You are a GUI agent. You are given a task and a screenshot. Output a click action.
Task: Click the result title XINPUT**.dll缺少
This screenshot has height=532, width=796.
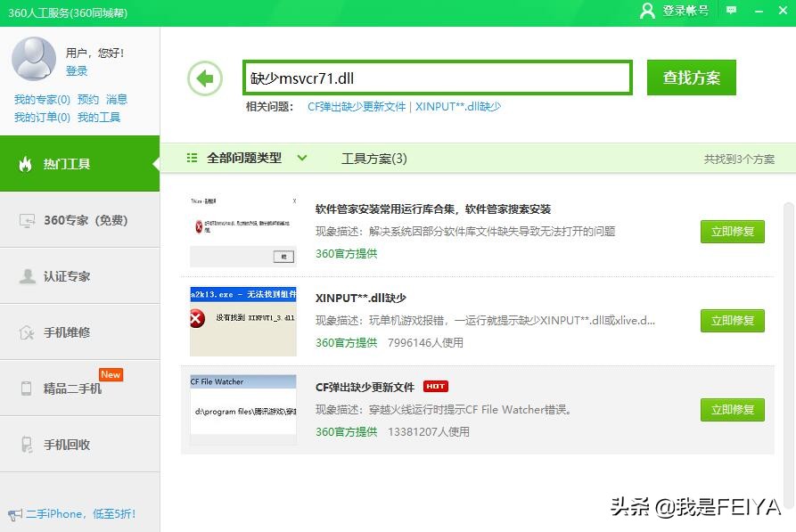pyautogui.click(x=361, y=298)
